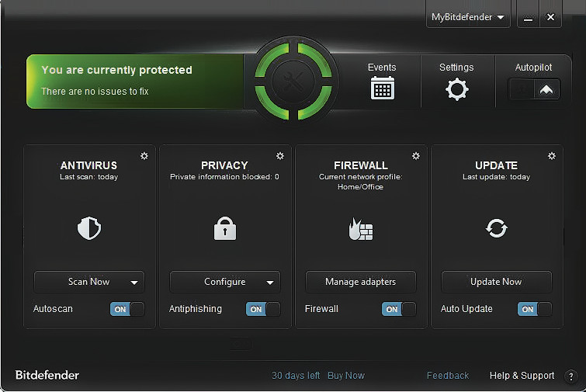The height and width of the screenshot is (392, 586).
Task: Turn off the Antiphishing toggle
Action: pos(263,309)
